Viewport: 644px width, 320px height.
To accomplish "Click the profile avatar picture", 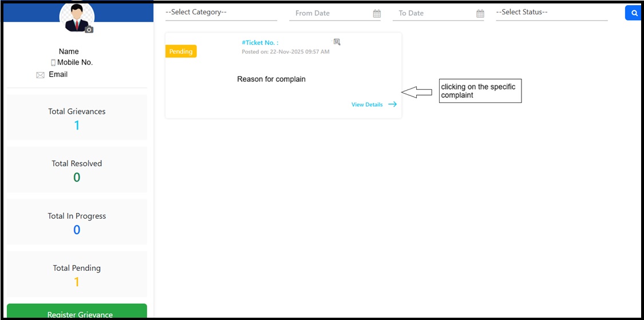I will [77, 17].
